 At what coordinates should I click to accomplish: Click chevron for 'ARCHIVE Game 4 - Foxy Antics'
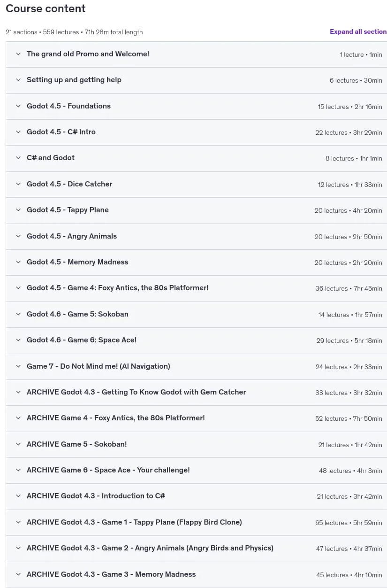pyautogui.click(x=18, y=418)
